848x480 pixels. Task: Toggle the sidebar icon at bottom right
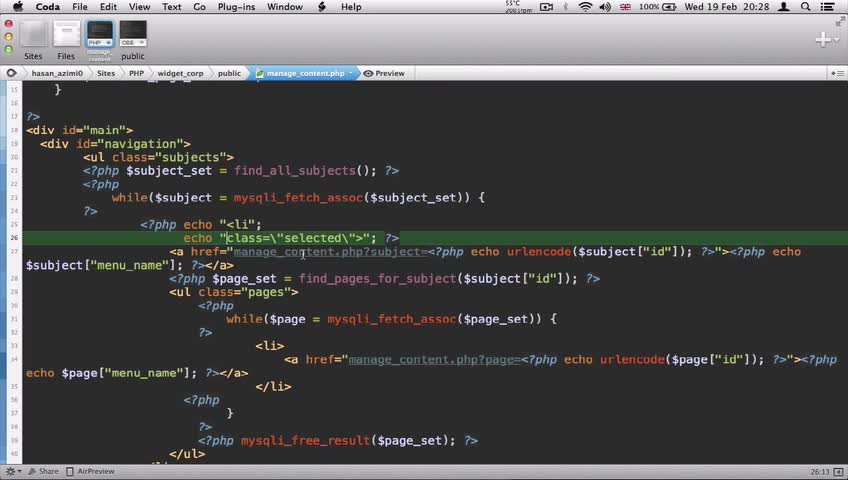pyautogui.click(x=838, y=472)
